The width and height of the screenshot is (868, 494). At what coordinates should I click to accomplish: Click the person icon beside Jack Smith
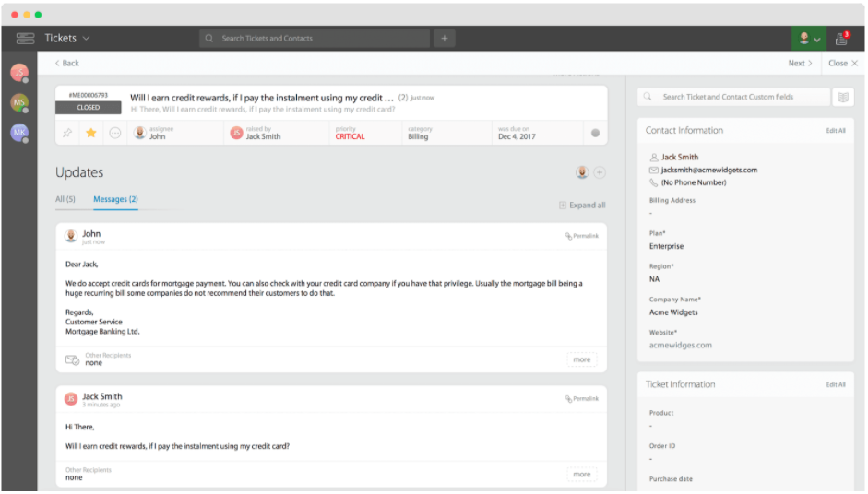click(x=654, y=157)
